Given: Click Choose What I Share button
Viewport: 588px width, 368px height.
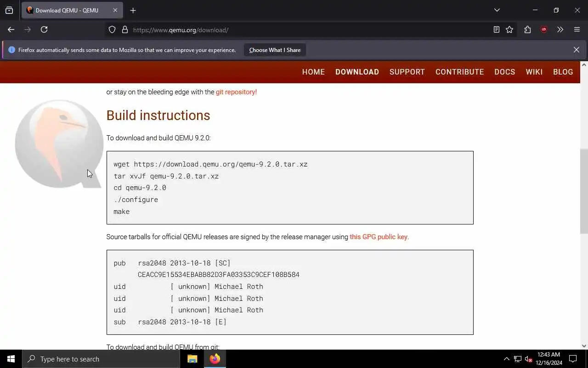Looking at the screenshot, I should click(x=275, y=50).
